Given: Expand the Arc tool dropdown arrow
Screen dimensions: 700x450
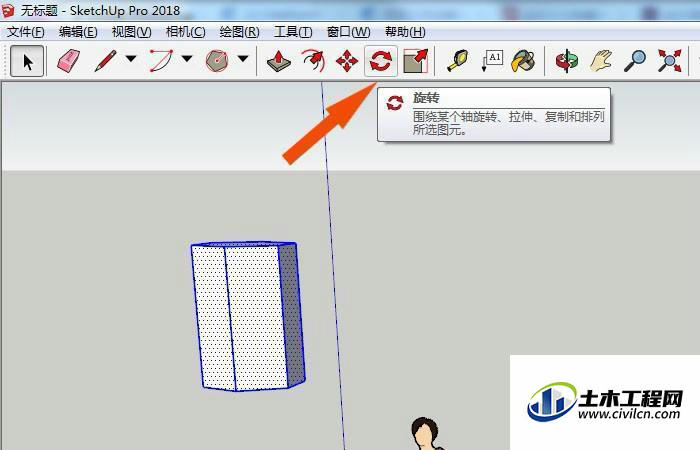Looking at the screenshot, I should [x=187, y=58].
